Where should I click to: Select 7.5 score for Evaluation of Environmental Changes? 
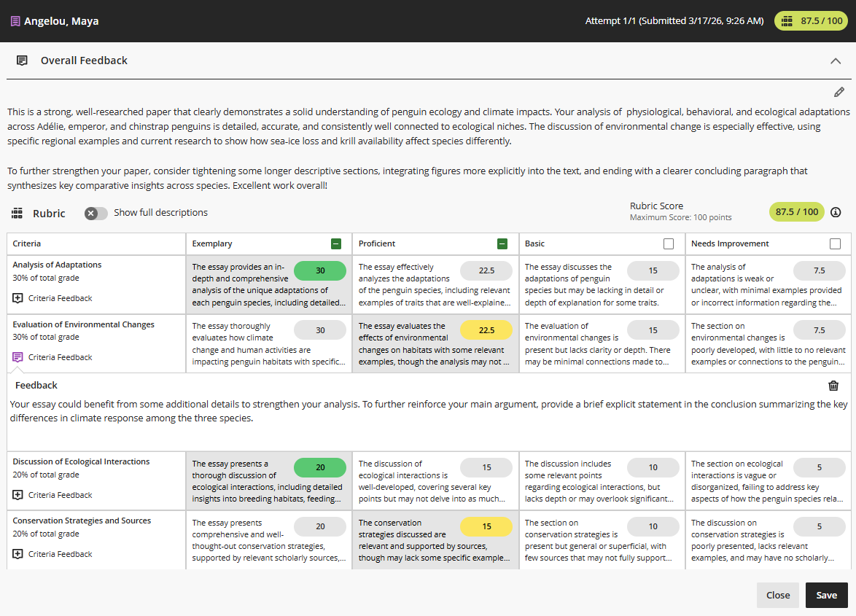point(819,330)
